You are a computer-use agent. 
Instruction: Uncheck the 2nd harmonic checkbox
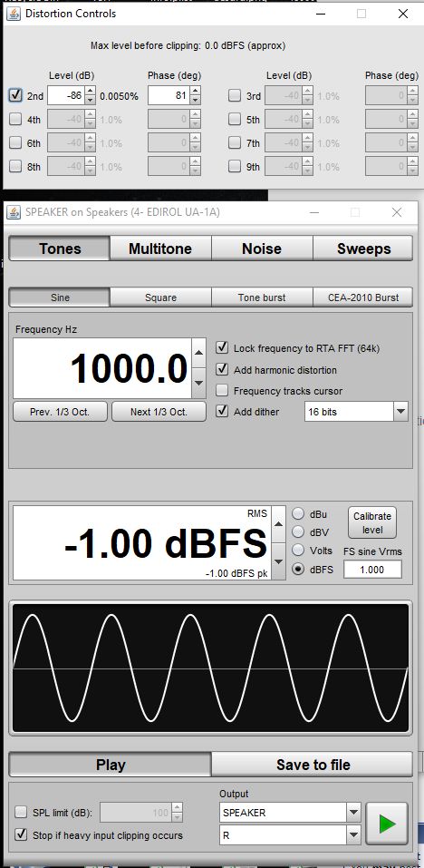(15, 95)
